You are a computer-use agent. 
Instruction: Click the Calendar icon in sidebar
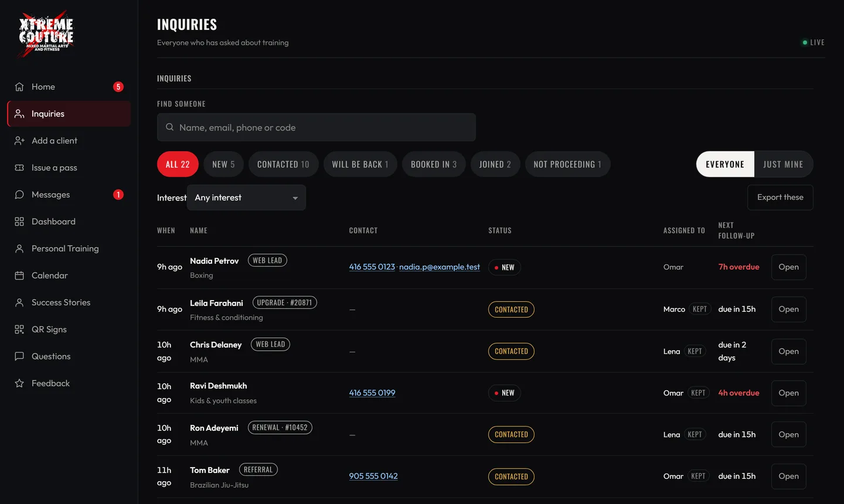click(x=19, y=275)
